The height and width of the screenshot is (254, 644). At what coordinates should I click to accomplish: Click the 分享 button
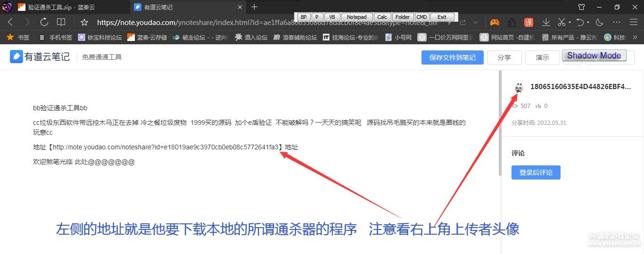point(504,57)
